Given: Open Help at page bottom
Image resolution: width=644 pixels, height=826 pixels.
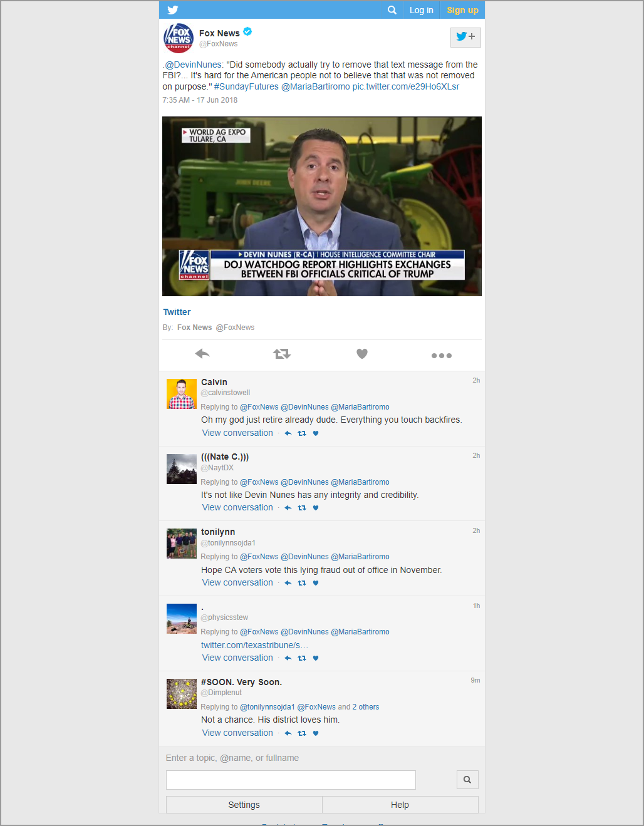Looking at the screenshot, I should coord(400,805).
